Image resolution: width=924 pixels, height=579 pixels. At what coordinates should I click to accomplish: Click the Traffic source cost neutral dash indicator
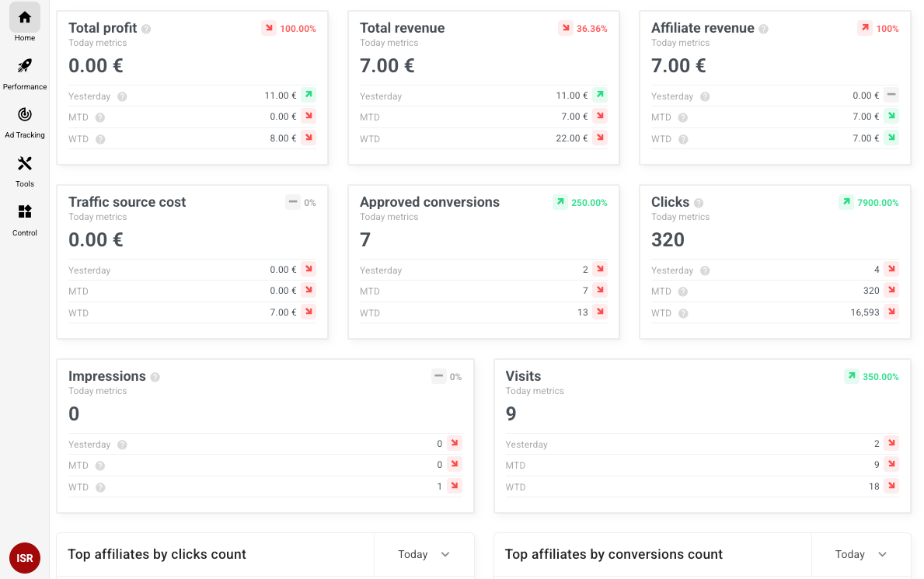click(x=293, y=202)
